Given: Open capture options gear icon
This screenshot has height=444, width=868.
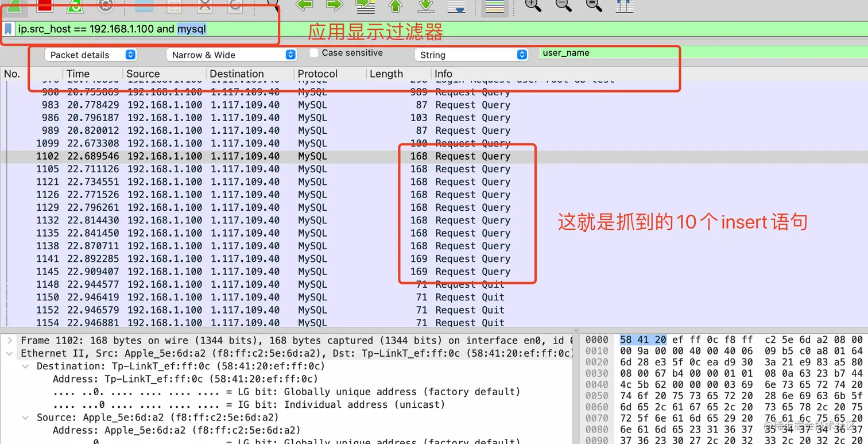Looking at the screenshot, I should coord(106,5).
